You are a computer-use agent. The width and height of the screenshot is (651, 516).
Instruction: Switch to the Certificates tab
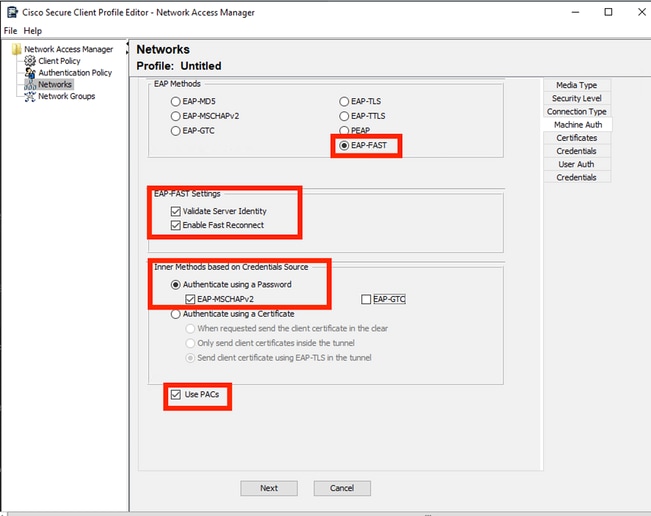click(x=577, y=138)
